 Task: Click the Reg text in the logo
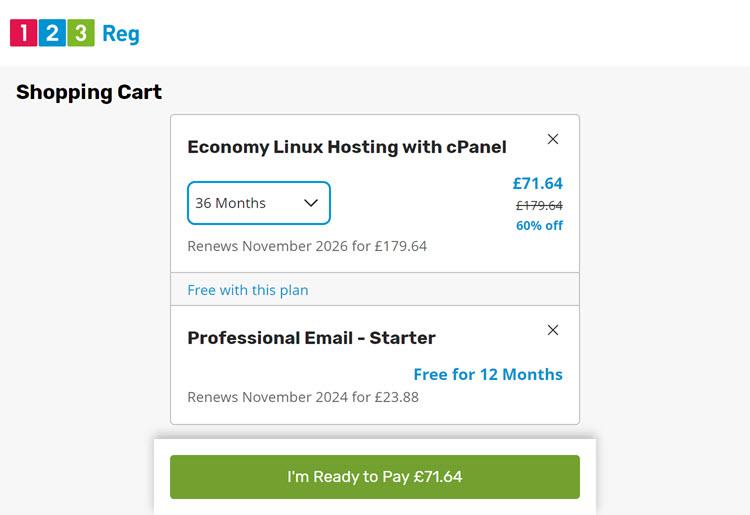121,34
